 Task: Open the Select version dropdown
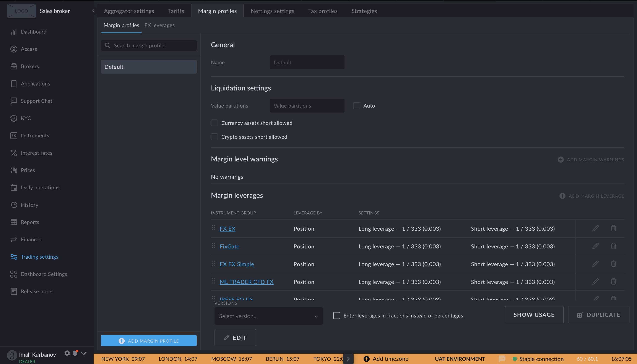(268, 316)
